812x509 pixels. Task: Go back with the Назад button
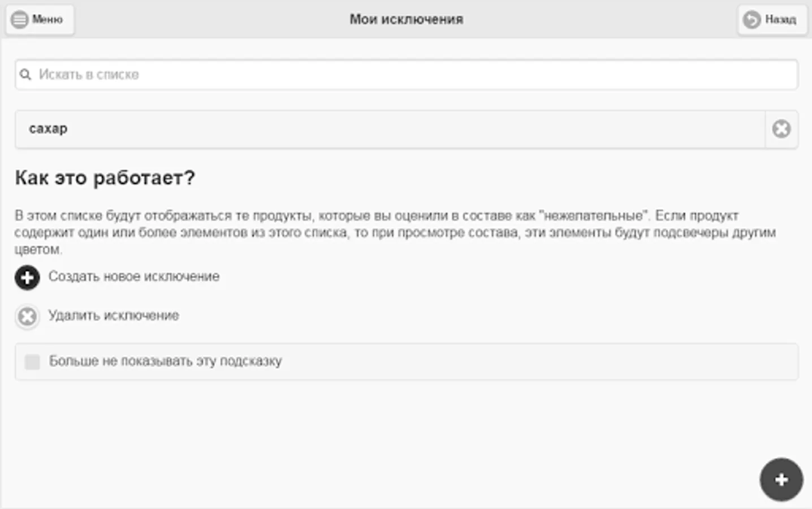[x=772, y=20]
